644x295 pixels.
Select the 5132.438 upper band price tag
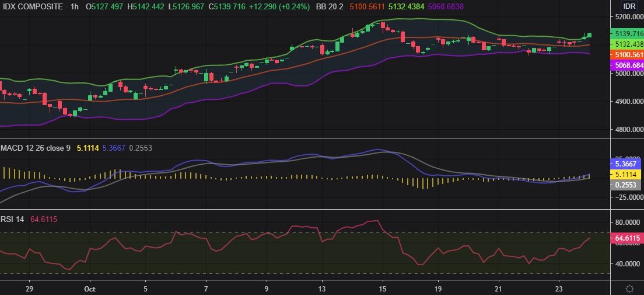(x=627, y=44)
